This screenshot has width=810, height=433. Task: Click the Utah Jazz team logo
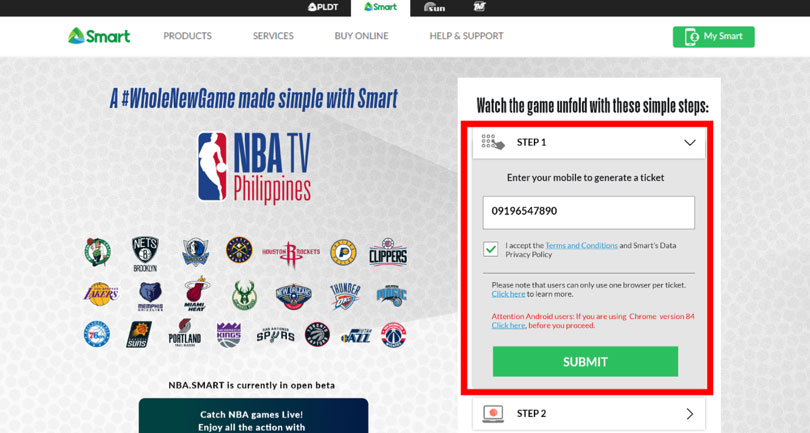(x=356, y=336)
